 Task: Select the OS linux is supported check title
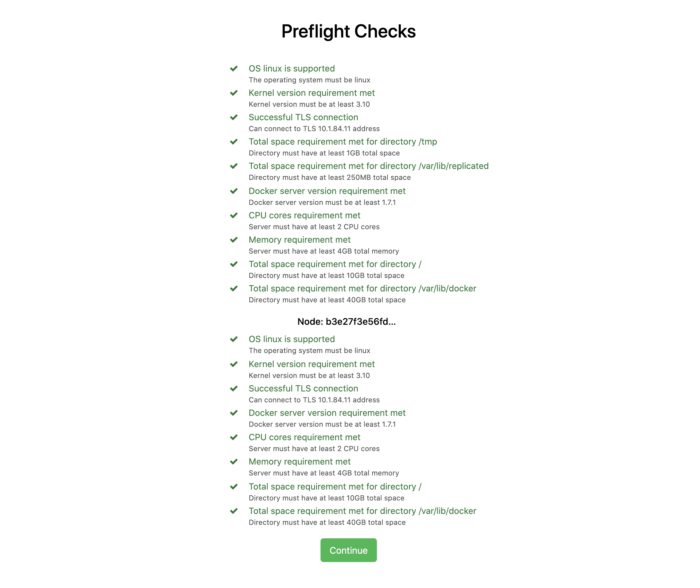[292, 68]
